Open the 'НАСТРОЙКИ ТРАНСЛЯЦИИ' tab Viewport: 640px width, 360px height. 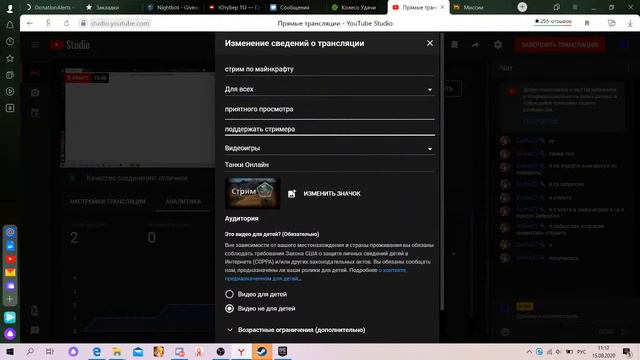(x=107, y=202)
